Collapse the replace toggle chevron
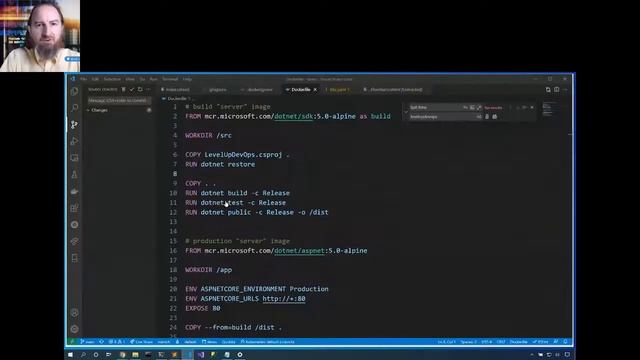Image resolution: width=640 pixels, height=360 pixels. point(406,112)
